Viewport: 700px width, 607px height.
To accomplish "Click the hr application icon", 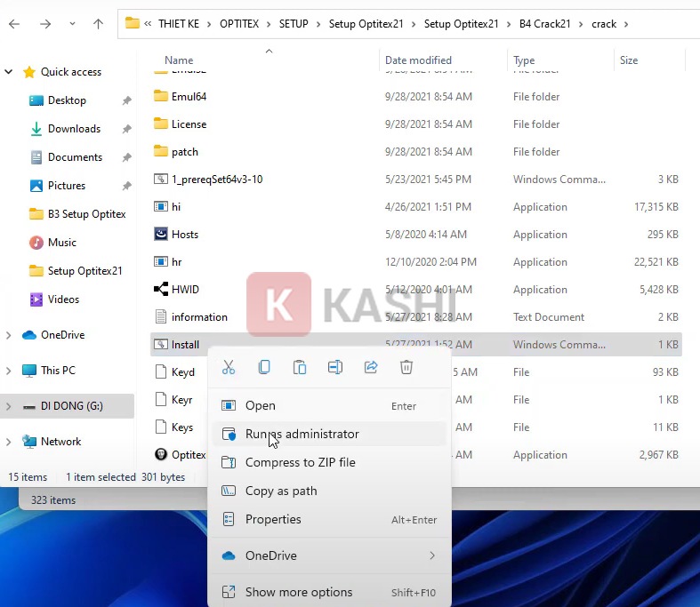I will coord(161,261).
